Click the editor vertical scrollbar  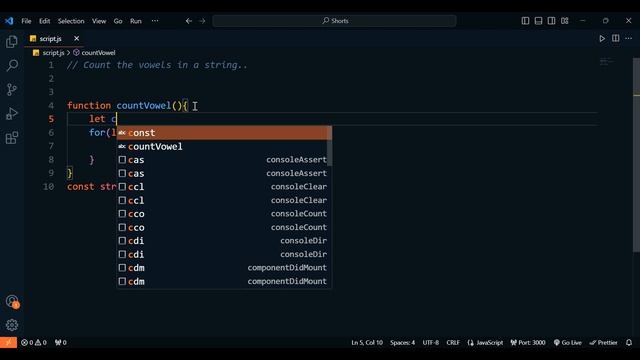[636, 155]
